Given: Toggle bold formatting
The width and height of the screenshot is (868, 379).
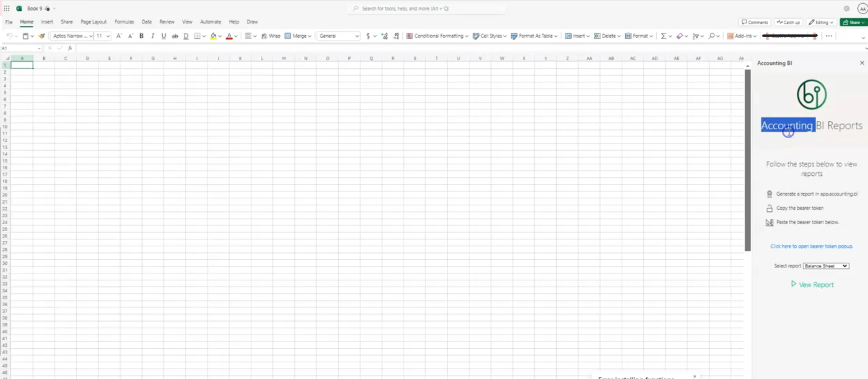Looking at the screenshot, I should [141, 36].
